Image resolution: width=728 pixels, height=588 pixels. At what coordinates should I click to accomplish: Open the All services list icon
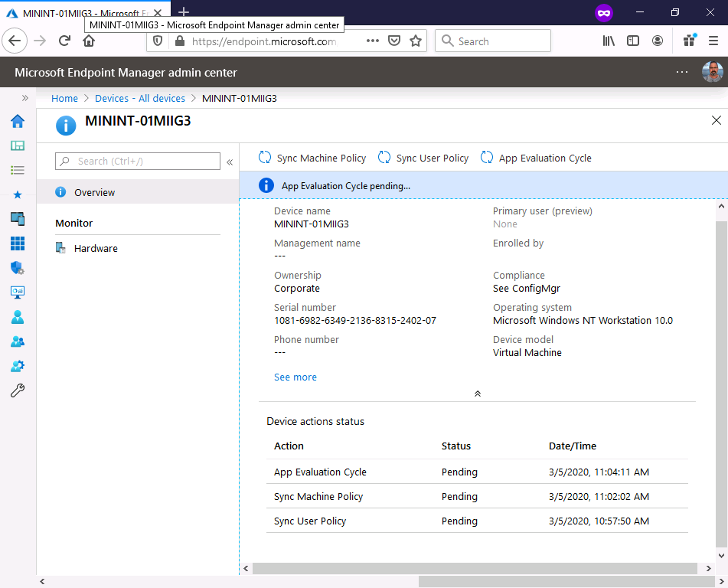coord(18,170)
